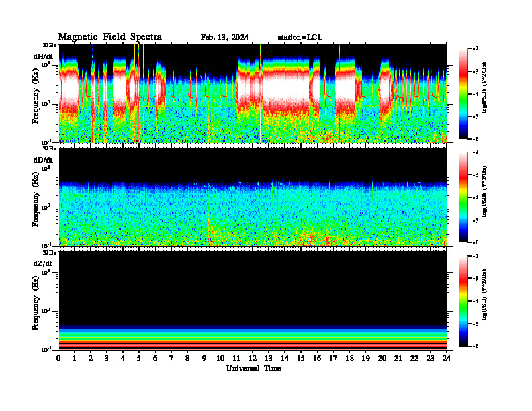This screenshot has width=532, height=411.
Task: Click the "-2" value on dH/dt color bar
Action: 475,49
